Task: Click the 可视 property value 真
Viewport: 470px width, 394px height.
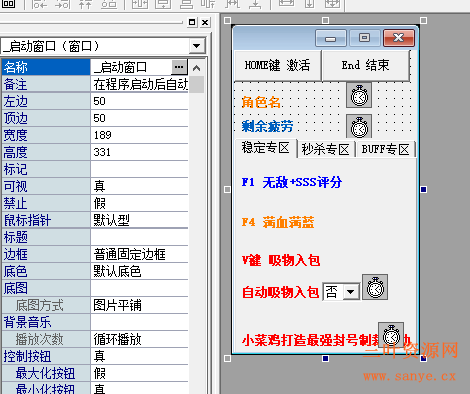Action: [139, 186]
